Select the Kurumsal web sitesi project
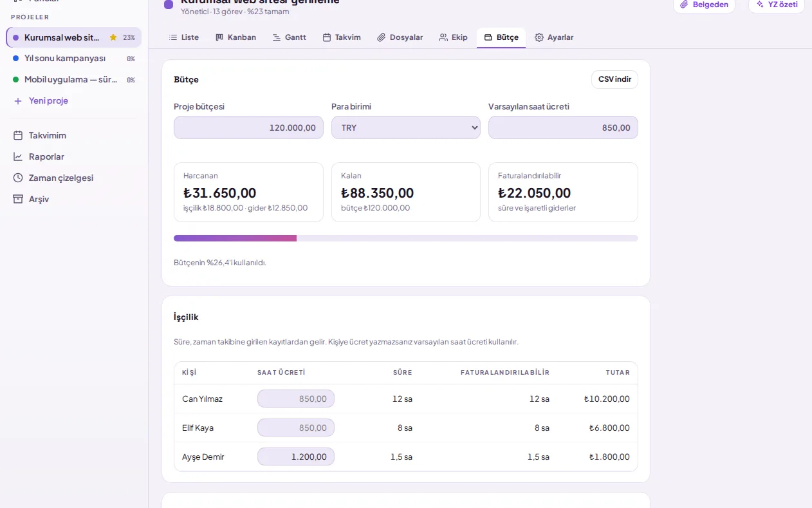Image resolution: width=812 pixels, height=508 pixels. pos(74,37)
